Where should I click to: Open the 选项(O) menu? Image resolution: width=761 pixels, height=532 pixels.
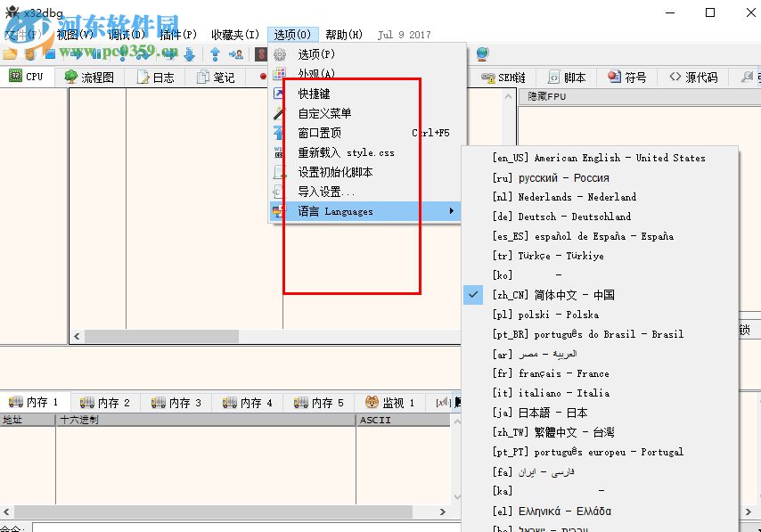click(292, 35)
